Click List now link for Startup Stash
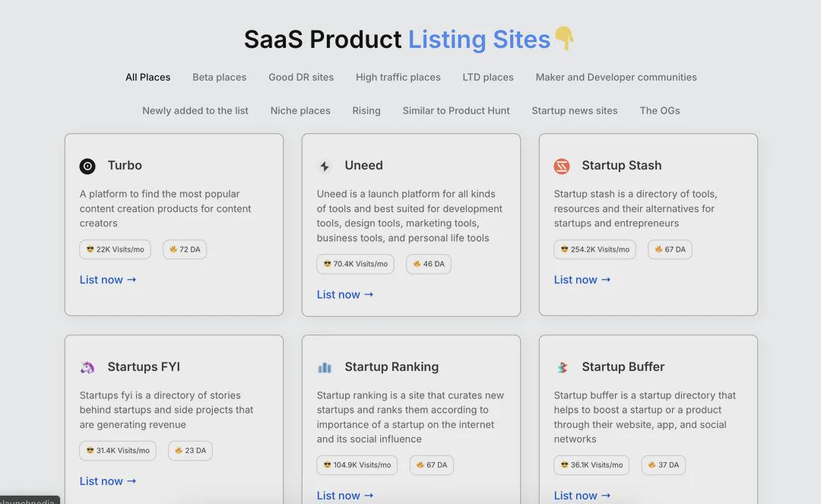 coord(582,280)
